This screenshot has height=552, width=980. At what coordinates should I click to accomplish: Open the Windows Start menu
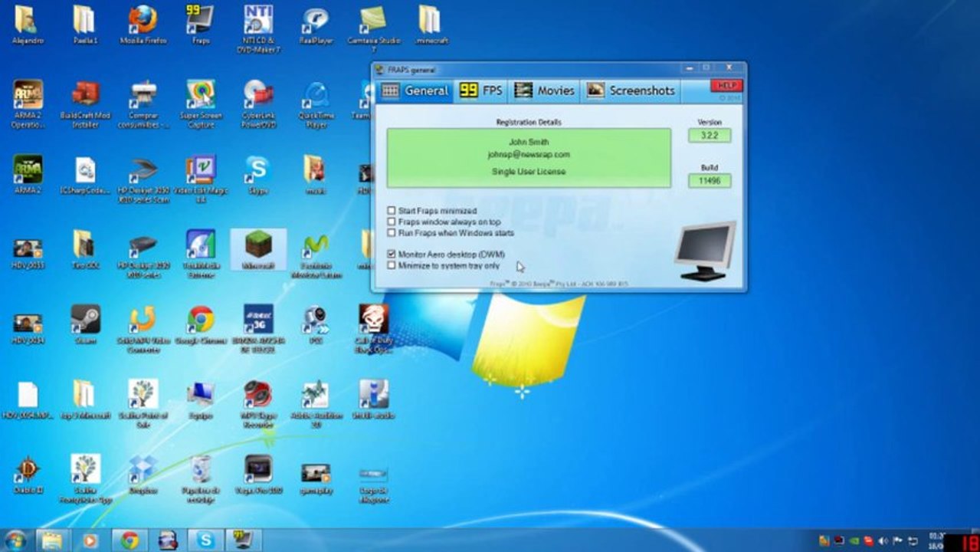point(15,540)
